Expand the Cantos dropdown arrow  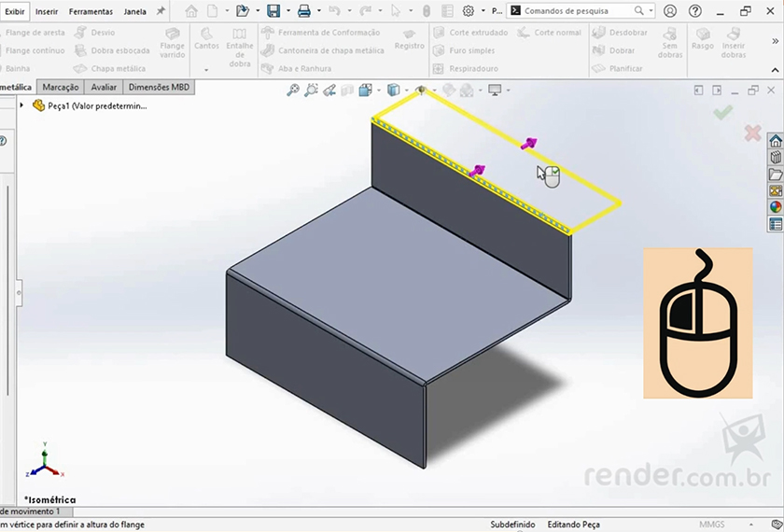click(206, 70)
